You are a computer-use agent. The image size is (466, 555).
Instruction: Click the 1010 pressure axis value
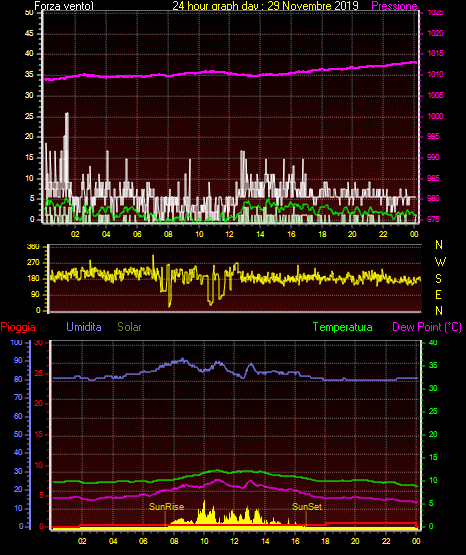(x=435, y=74)
